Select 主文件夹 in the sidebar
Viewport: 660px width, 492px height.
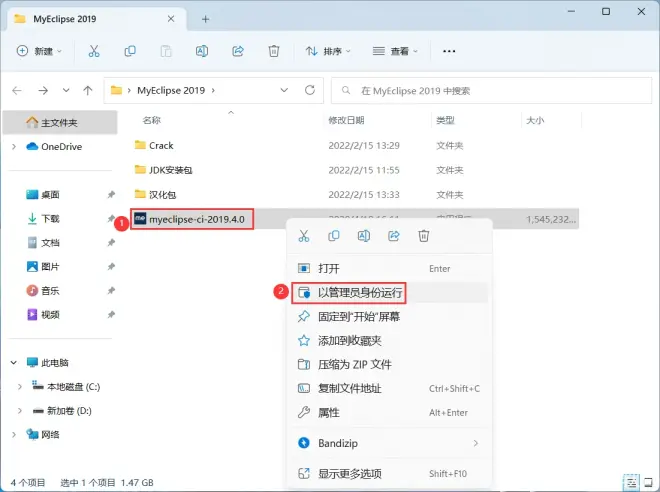pos(60,122)
